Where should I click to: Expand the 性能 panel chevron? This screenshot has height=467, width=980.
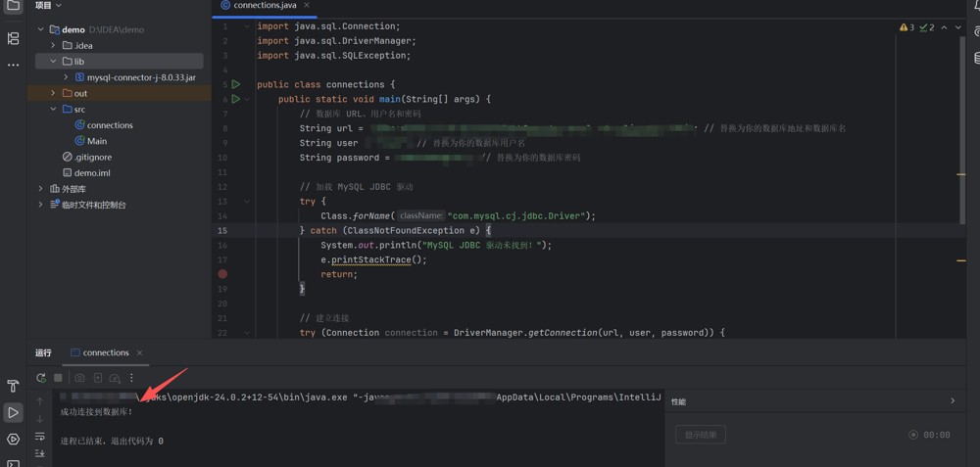tap(953, 400)
